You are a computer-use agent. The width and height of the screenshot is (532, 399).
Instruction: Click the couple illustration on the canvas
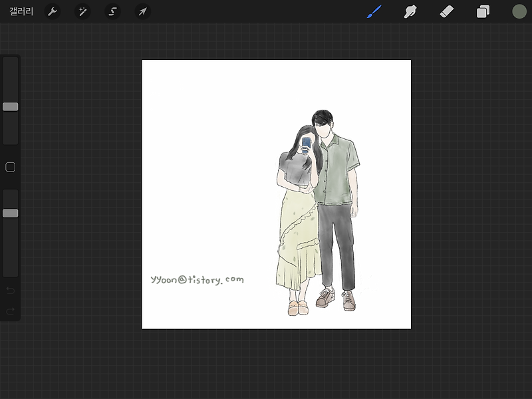click(x=318, y=212)
